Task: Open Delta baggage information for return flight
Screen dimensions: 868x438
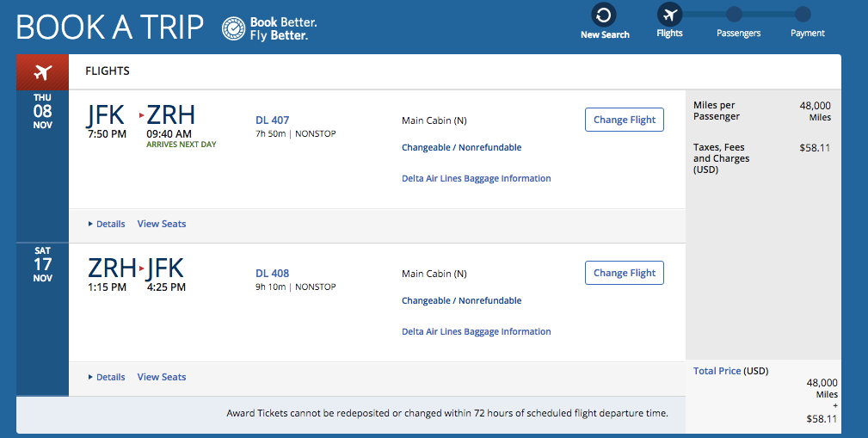Action: coord(476,332)
